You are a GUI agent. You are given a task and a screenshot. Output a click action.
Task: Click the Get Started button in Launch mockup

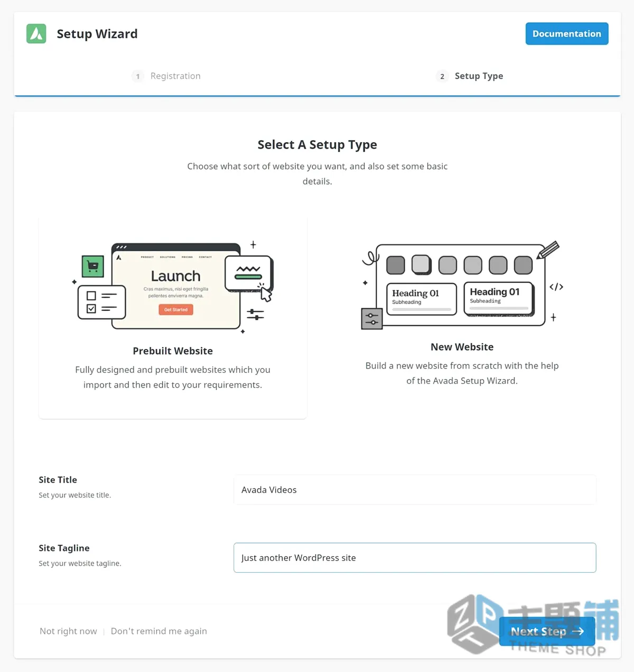pos(176,310)
